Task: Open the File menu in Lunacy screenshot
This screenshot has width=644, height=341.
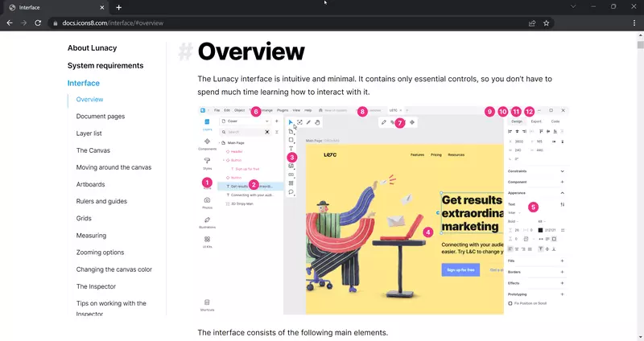Action: click(x=217, y=110)
